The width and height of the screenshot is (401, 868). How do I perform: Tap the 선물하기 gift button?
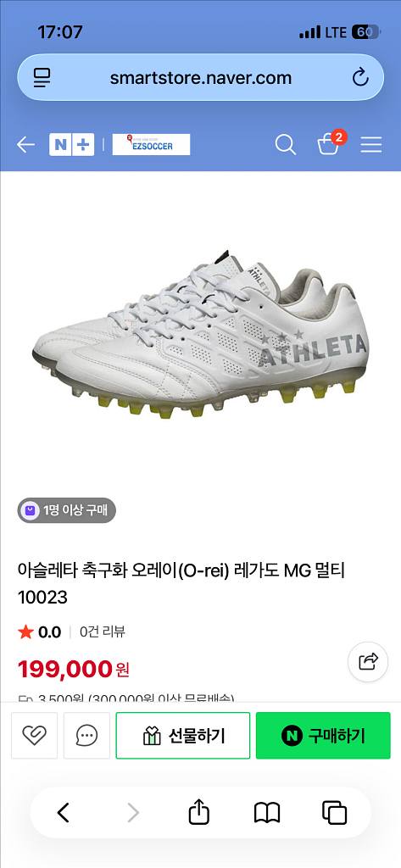tap(183, 735)
